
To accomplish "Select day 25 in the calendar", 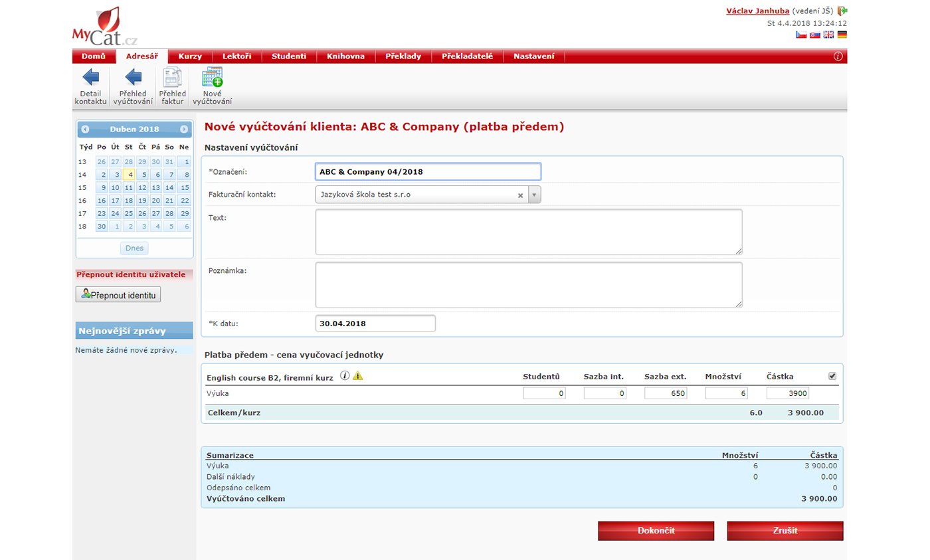I will click(x=130, y=213).
